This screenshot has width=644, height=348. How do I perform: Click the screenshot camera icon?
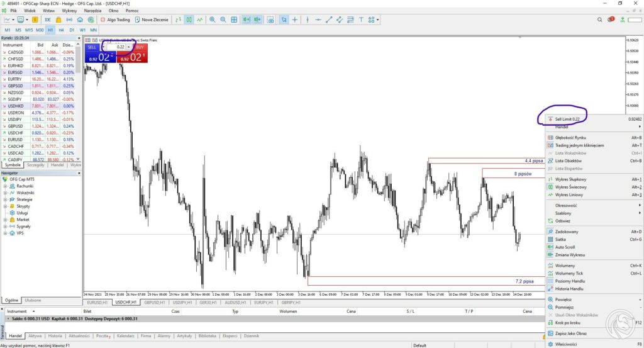click(x=270, y=20)
